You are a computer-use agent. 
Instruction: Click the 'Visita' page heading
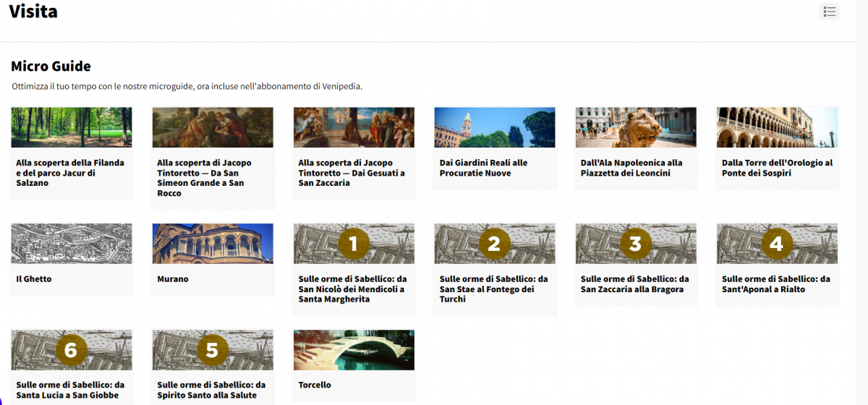click(33, 12)
